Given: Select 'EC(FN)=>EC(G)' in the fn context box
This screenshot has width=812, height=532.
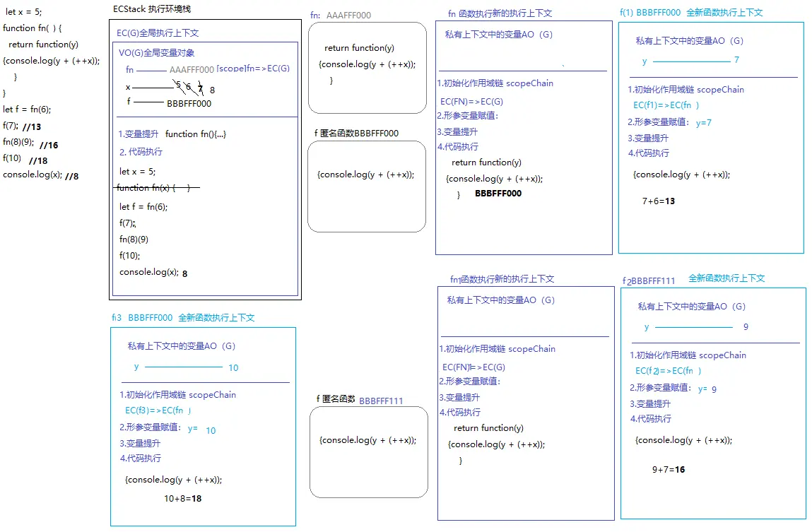Looking at the screenshot, I should pyautogui.click(x=472, y=102).
